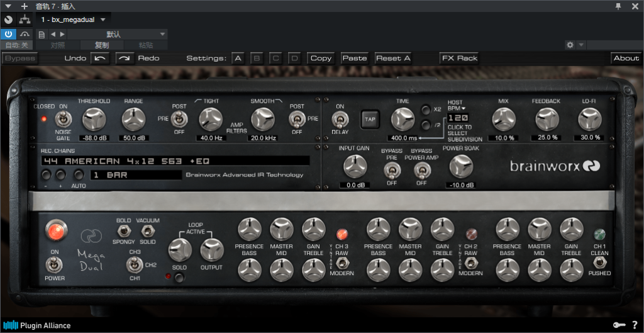Flip the amp POWER switch

click(55, 265)
